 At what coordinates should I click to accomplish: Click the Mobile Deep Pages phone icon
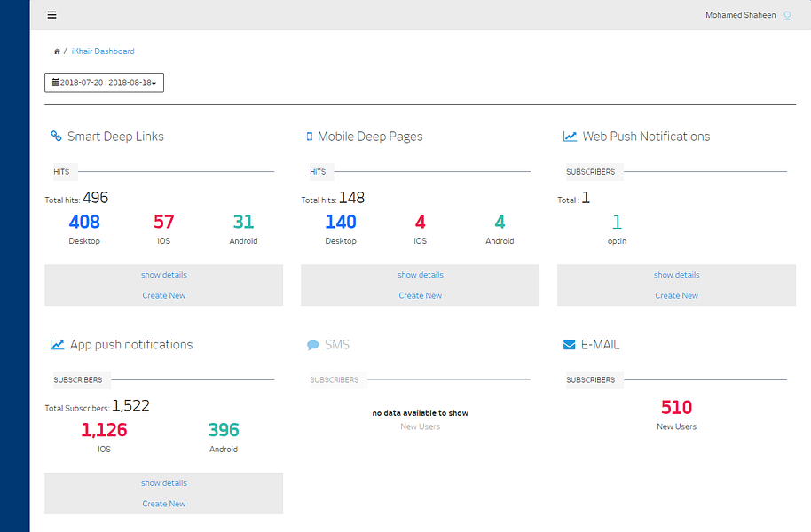point(310,137)
